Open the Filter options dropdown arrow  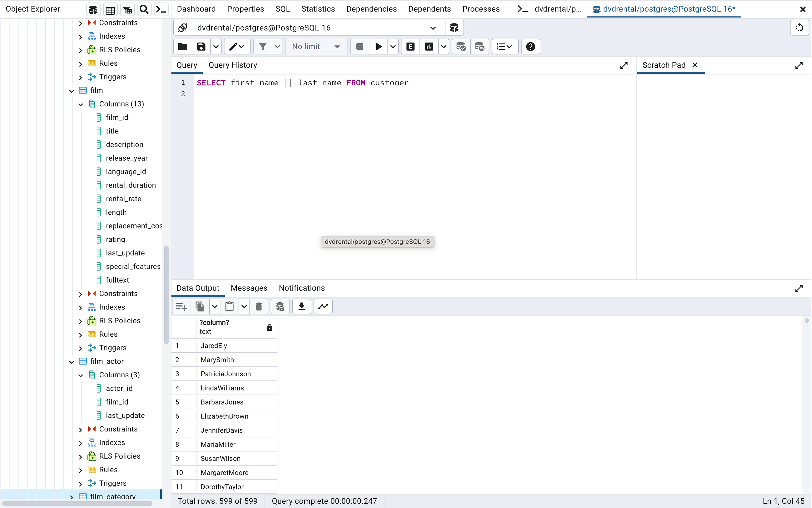277,46
